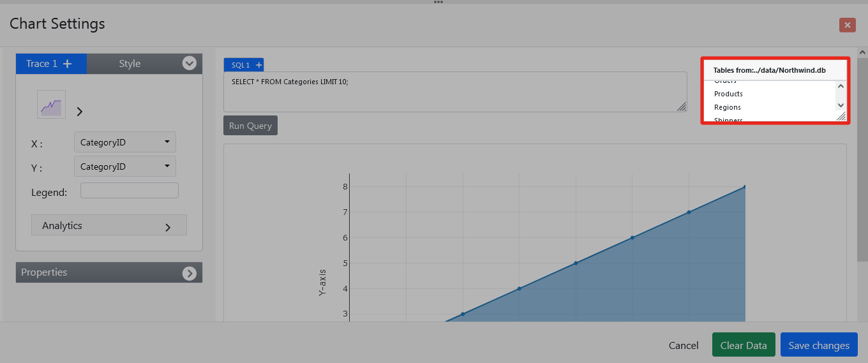Click the arrow next to chart type
868x363 pixels.
80,112
